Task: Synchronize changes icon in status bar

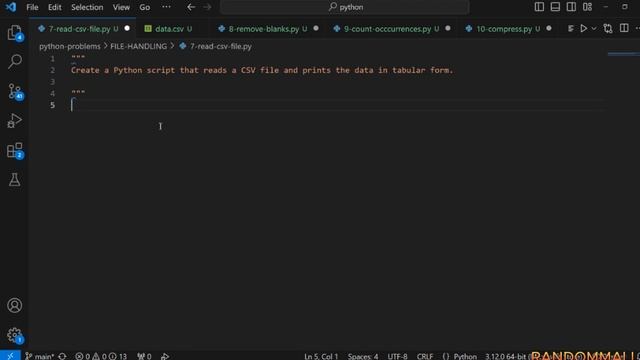Action: [62, 356]
